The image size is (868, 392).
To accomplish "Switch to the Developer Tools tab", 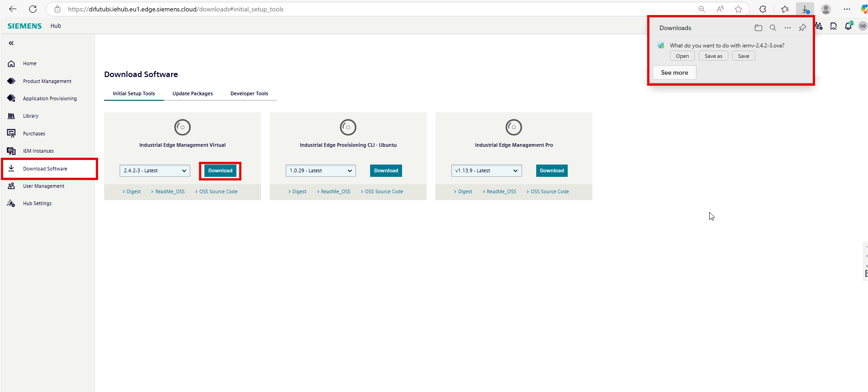I will pos(249,94).
